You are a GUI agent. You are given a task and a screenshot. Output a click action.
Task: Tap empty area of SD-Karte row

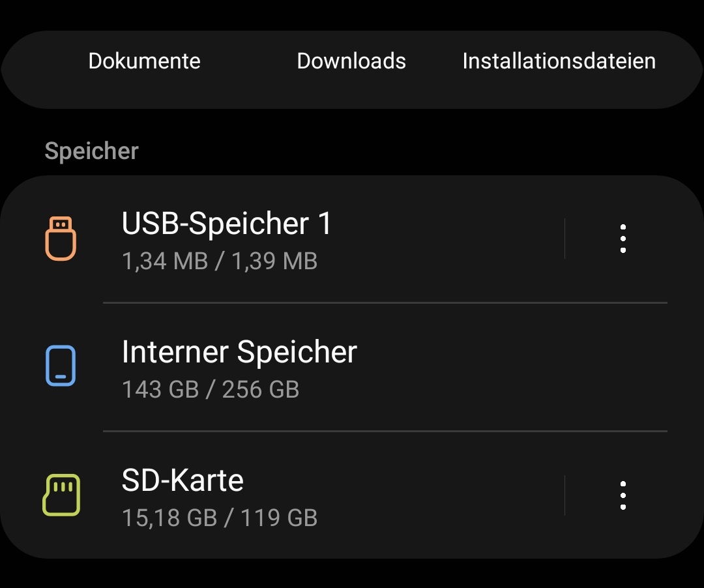pyautogui.click(x=445, y=495)
